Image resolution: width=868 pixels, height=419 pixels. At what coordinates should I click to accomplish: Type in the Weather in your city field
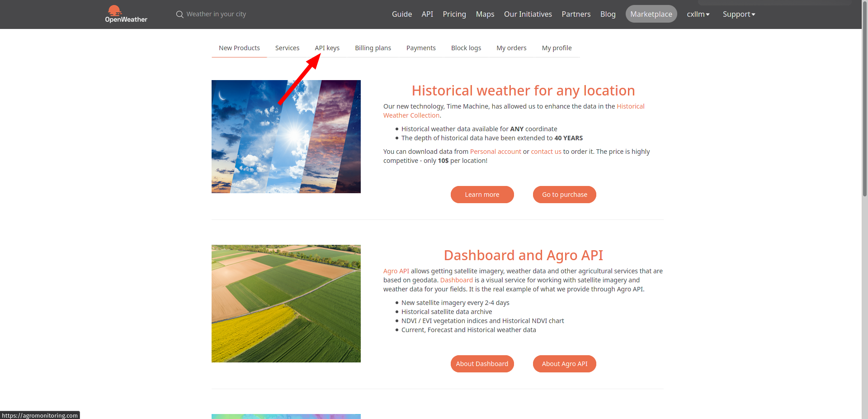click(x=216, y=14)
